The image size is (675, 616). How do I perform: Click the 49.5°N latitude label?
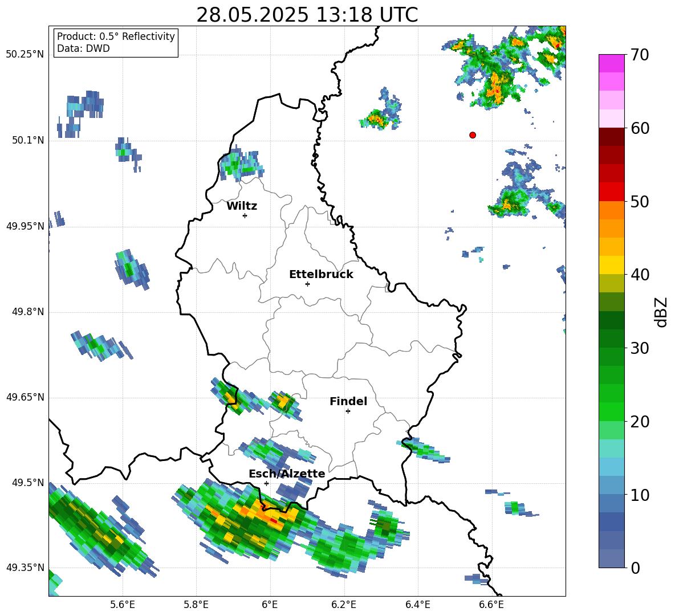click(28, 483)
